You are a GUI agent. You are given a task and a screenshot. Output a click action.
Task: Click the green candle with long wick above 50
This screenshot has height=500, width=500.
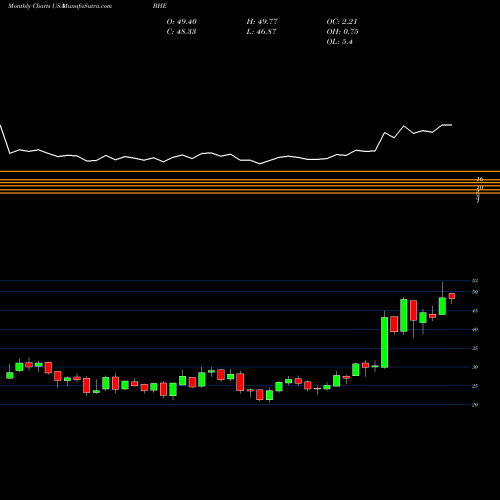pyautogui.click(x=442, y=306)
